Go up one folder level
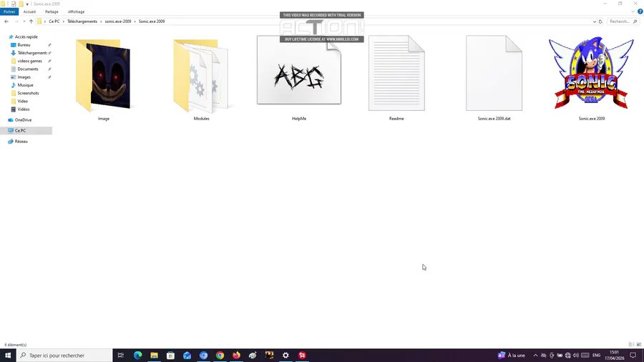 [x=31, y=21]
